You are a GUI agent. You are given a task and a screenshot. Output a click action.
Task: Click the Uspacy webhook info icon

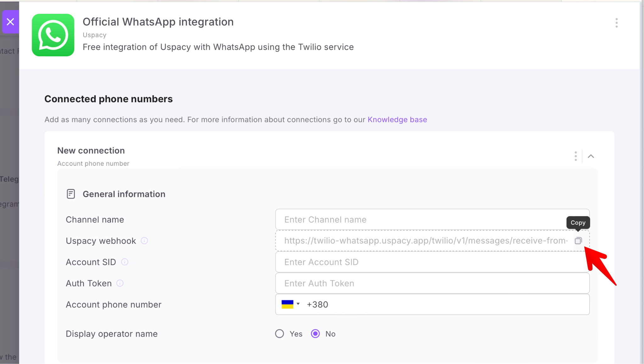pos(144,241)
